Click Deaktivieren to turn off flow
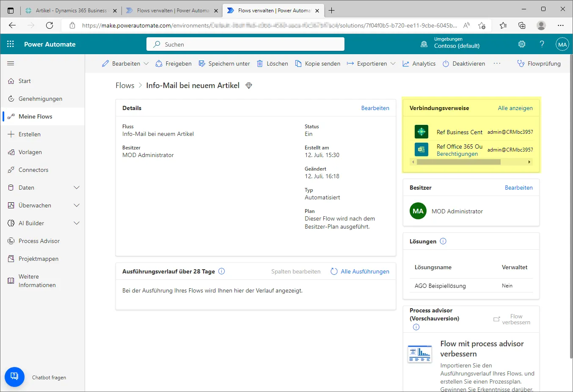This screenshot has width=573, height=392. (x=464, y=63)
